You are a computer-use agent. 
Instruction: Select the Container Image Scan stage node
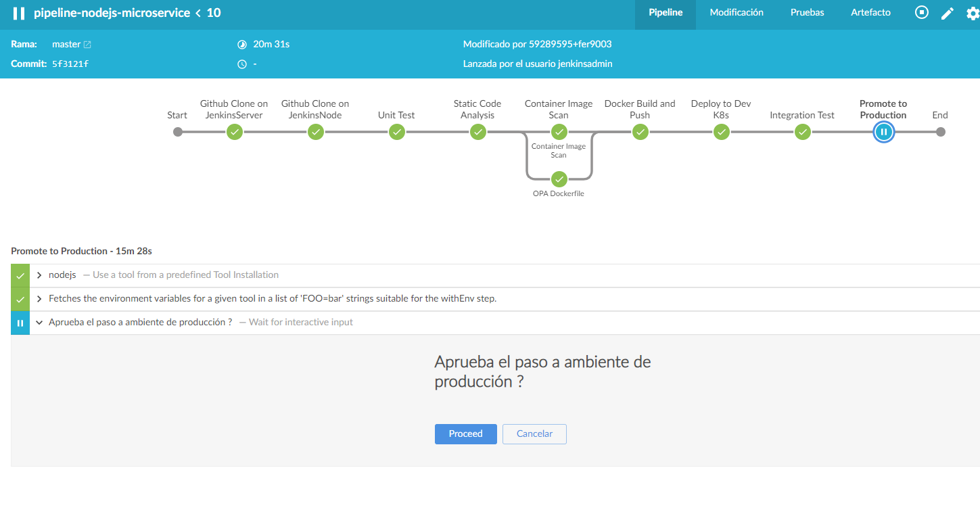click(x=559, y=132)
